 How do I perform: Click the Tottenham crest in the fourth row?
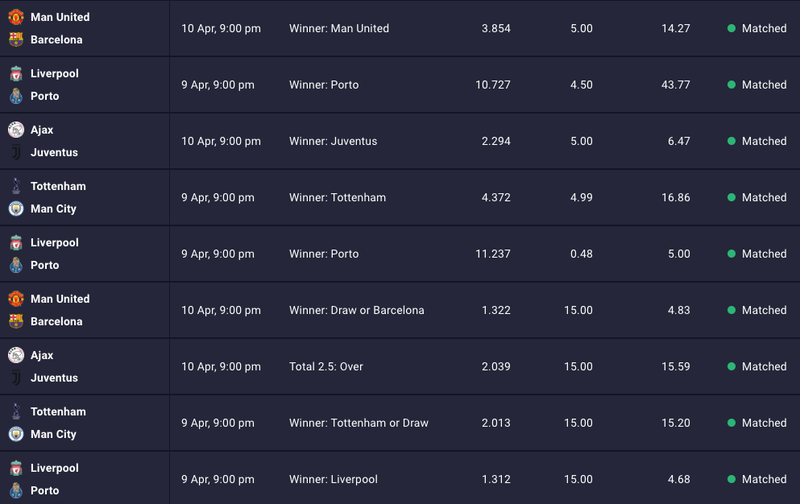click(16, 186)
